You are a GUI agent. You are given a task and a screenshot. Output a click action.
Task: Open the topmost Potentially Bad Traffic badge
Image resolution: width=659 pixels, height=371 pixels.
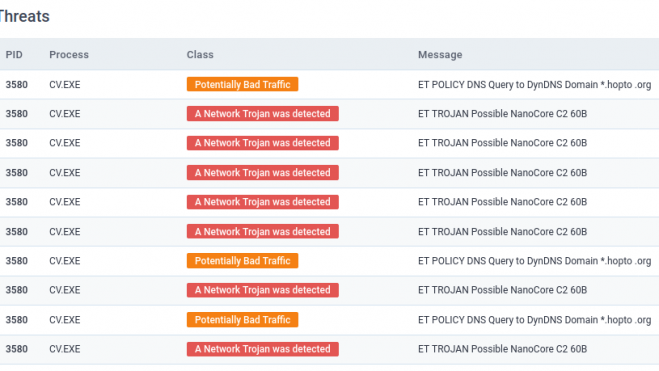pyautogui.click(x=243, y=84)
